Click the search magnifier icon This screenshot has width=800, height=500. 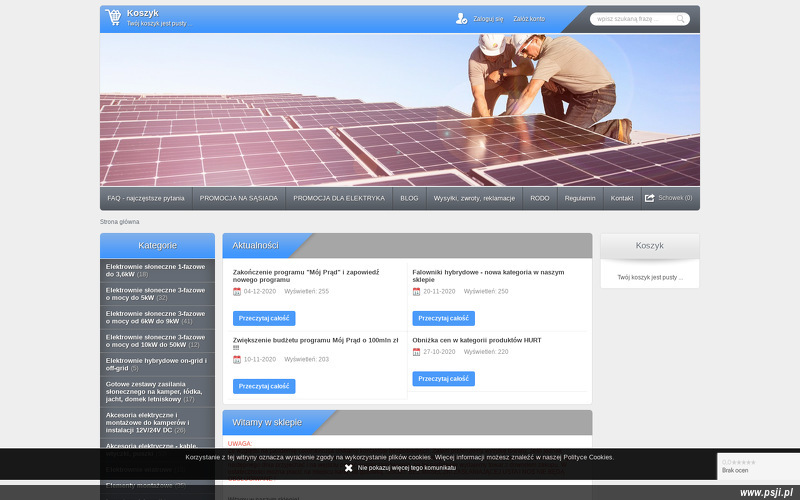click(x=681, y=19)
